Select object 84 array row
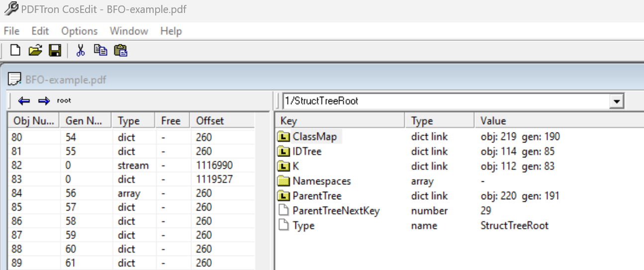The height and width of the screenshot is (270, 644). click(x=132, y=193)
